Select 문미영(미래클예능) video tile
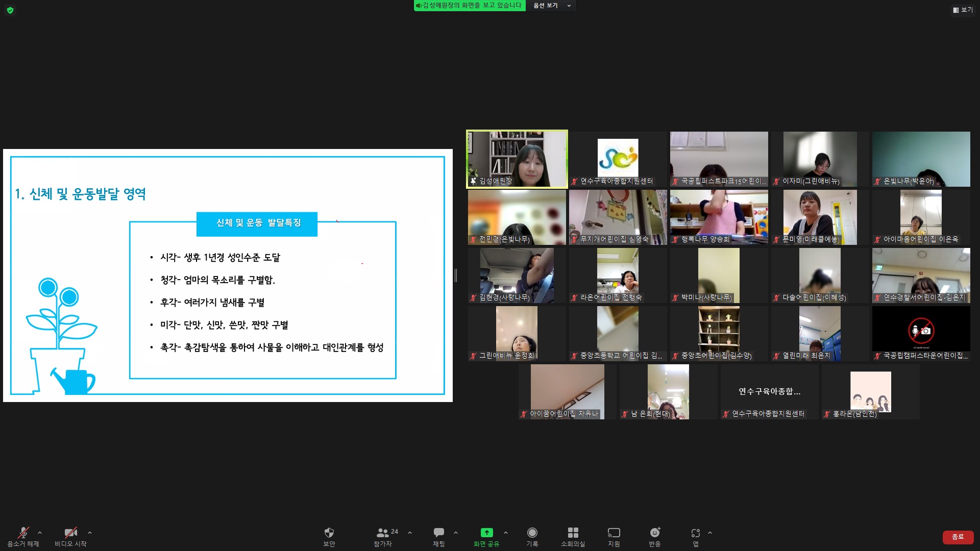 pyautogui.click(x=820, y=217)
